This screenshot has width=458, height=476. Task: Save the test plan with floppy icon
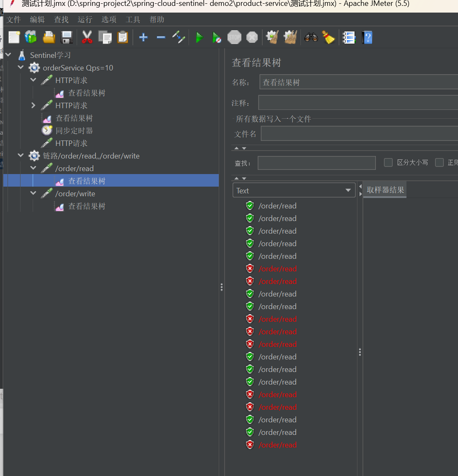coord(67,38)
